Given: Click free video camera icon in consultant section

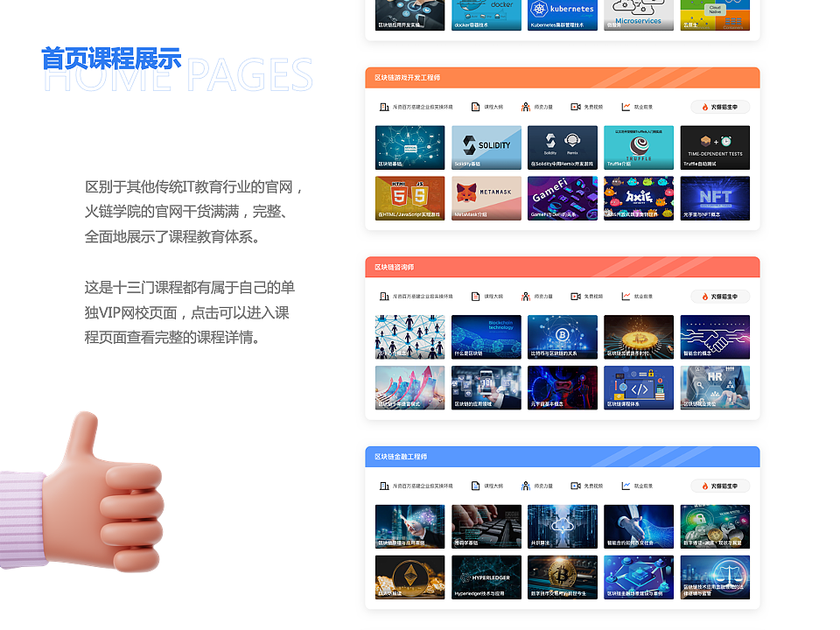Looking at the screenshot, I should (x=576, y=297).
